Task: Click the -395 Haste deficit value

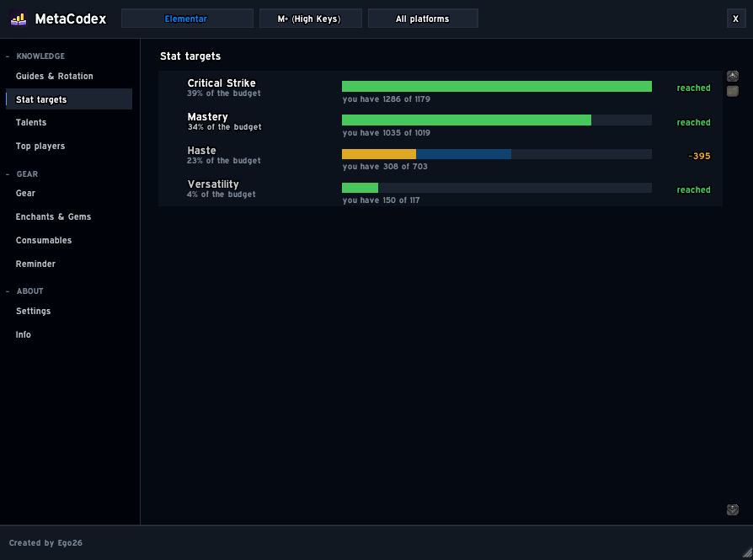Action: pos(699,156)
